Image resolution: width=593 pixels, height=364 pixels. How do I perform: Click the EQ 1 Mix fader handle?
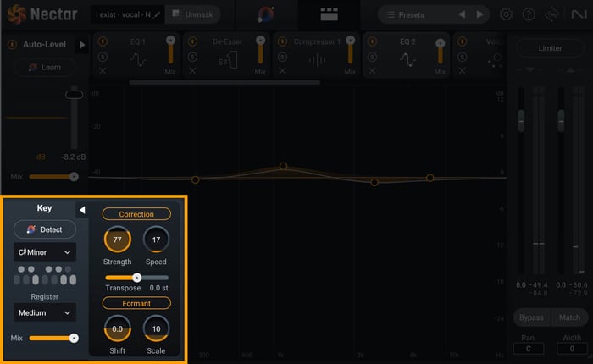(x=170, y=40)
